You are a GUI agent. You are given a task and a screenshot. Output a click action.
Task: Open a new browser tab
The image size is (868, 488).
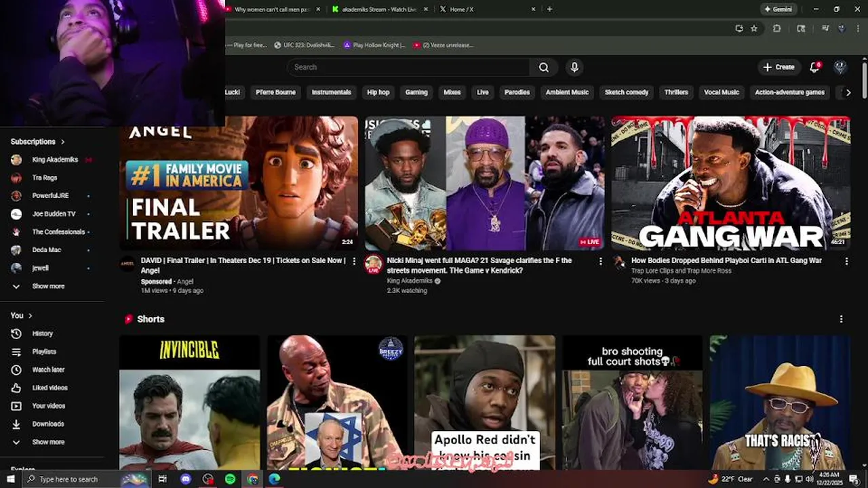(x=549, y=9)
